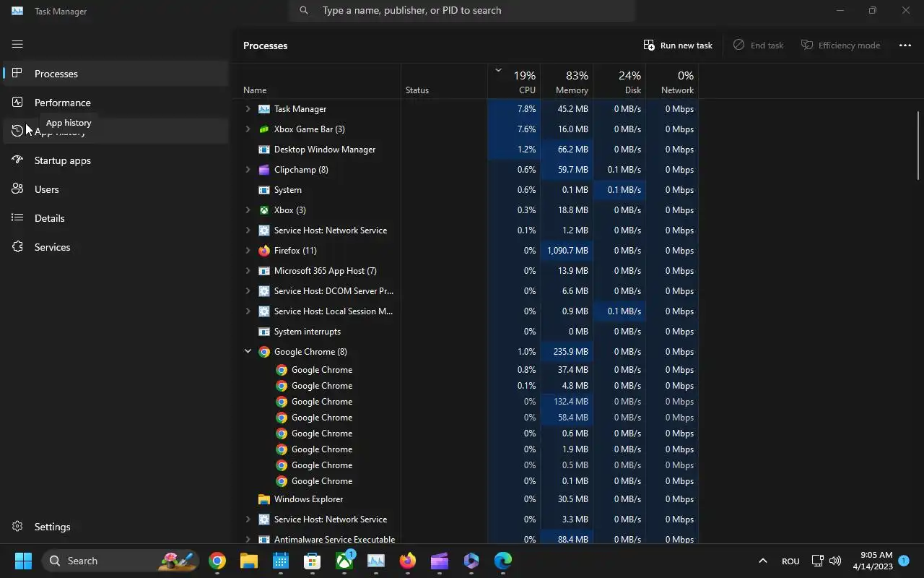This screenshot has height=578, width=924.
Task: Open Xbox app from the taskbar
Action: [x=344, y=561]
